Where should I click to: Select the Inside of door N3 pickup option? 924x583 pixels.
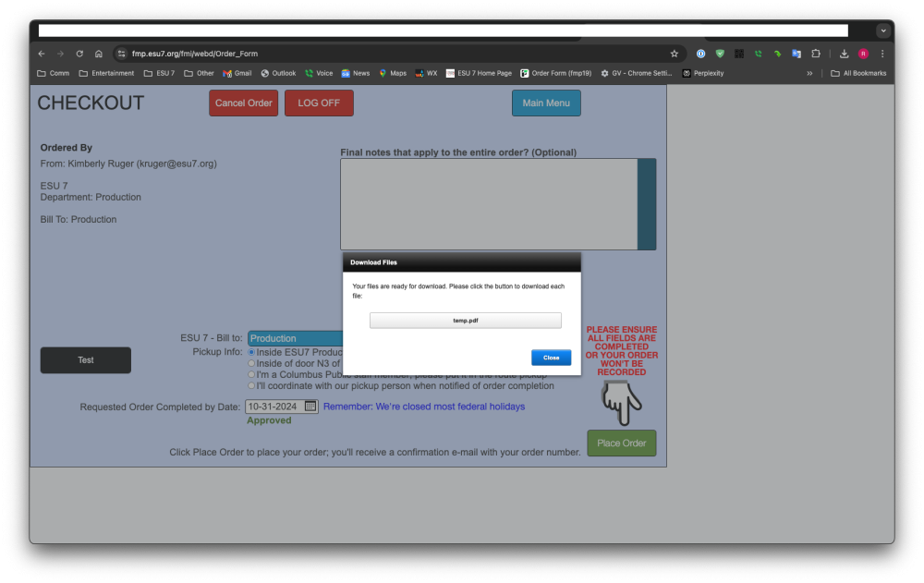coord(250,362)
